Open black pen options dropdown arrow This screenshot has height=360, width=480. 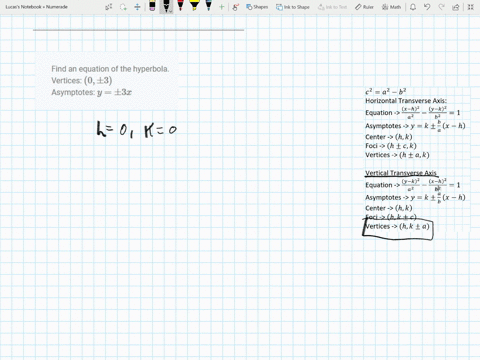tap(170, 11)
